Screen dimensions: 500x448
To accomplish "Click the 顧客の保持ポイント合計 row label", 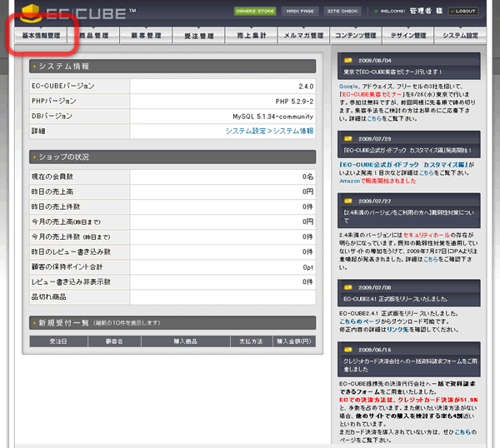I will click(x=67, y=266).
